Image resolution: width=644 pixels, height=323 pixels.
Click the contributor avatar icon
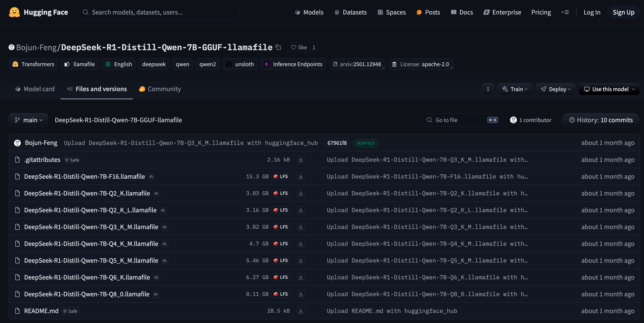(513, 120)
